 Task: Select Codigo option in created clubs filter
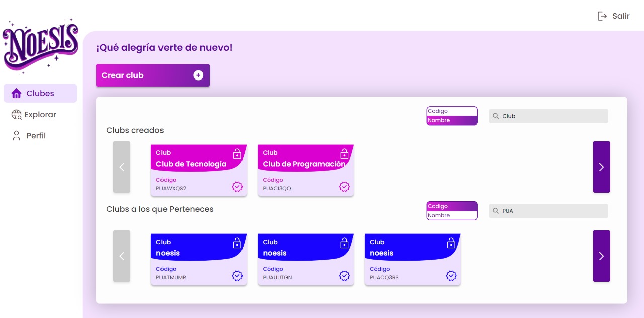coord(452,111)
